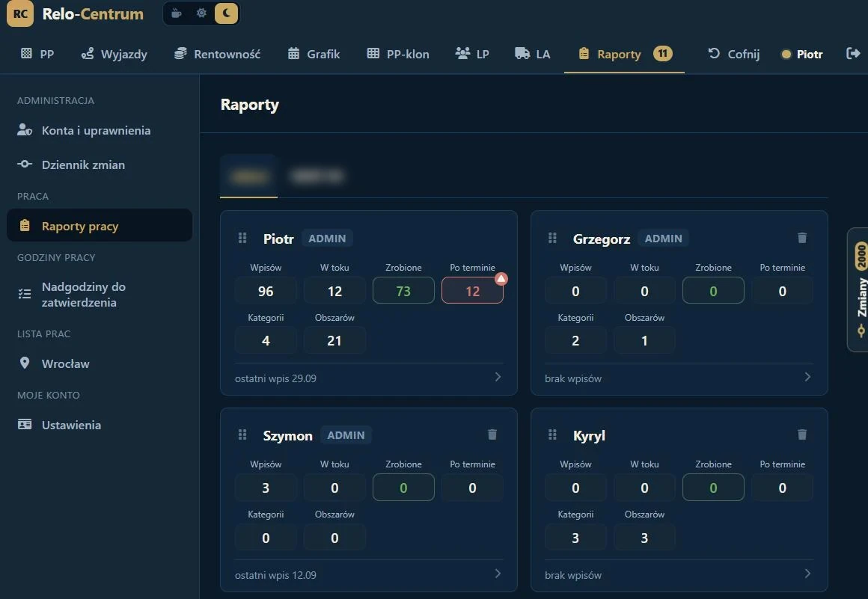This screenshot has height=599, width=868.
Task: Select the coffee cup theme option
Action: pyautogui.click(x=176, y=13)
